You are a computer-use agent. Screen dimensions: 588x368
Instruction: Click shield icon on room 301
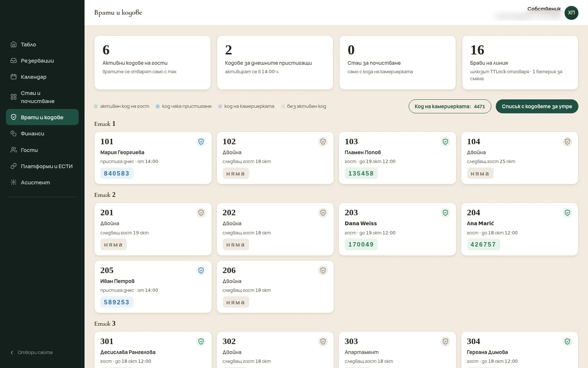tap(201, 342)
